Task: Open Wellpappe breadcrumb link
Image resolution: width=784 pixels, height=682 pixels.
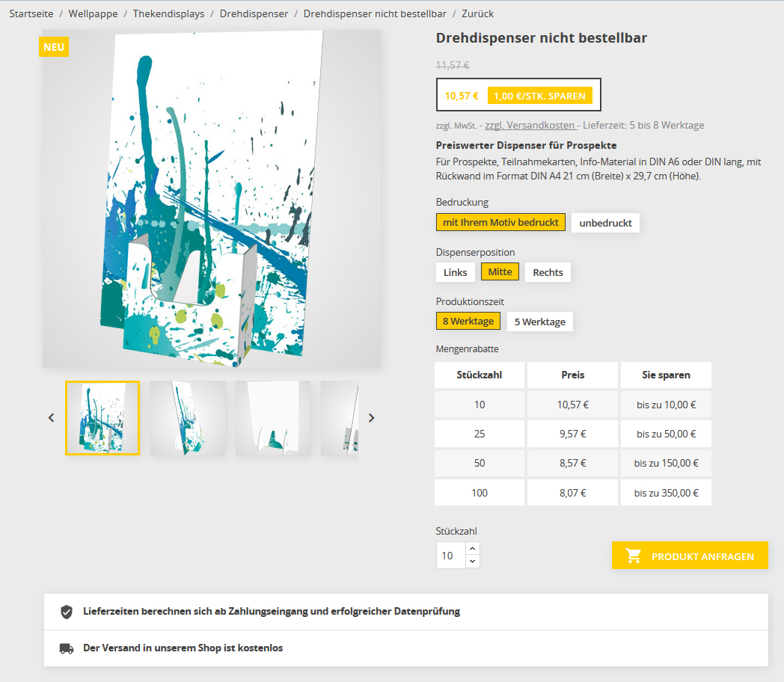Action: (93, 14)
